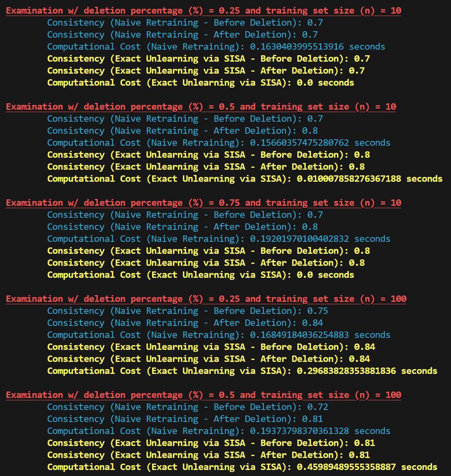The width and height of the screenshot is (451, 476).
Task: Click the Naive Retraining cost 0.19373798370361328 line
Action: [218, 431]
